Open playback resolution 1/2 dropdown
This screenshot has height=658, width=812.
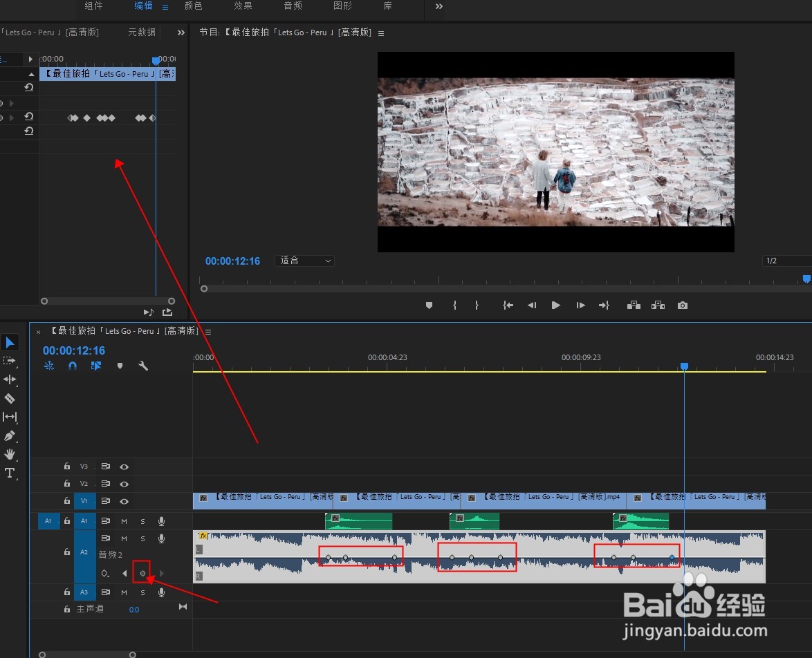(x=787, y=261)
